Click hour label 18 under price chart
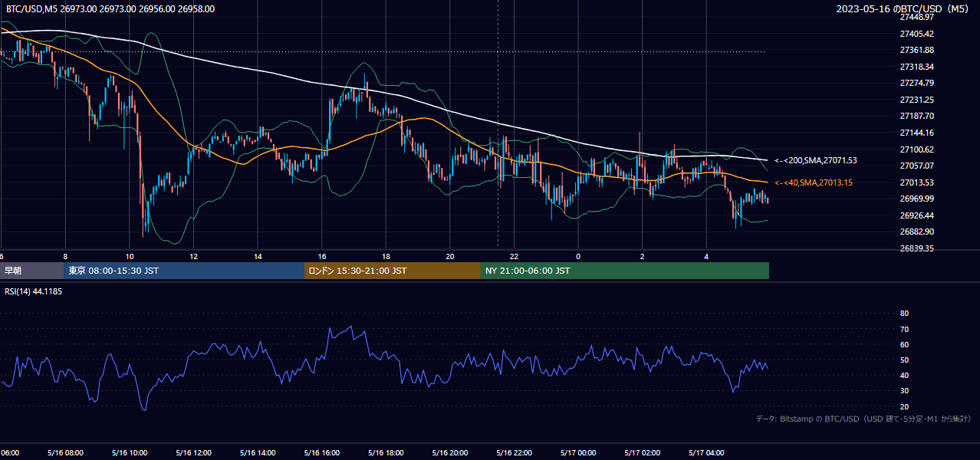Viewport: 980px width, 460px height. (386, 256)
